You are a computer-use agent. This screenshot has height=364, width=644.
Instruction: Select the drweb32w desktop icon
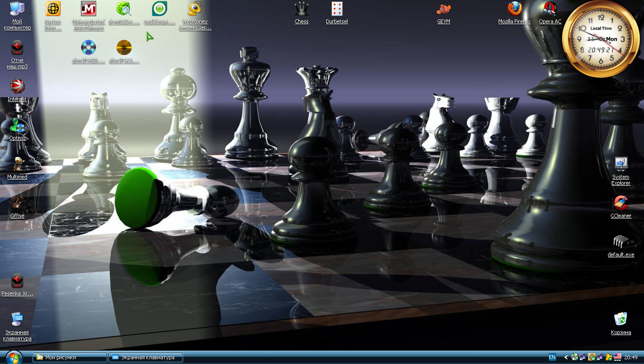[x=124, y=13]
